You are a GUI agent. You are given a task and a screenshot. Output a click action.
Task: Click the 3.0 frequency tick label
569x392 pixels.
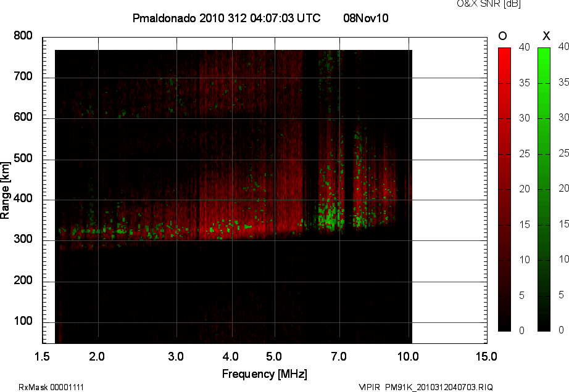(176, 356)
